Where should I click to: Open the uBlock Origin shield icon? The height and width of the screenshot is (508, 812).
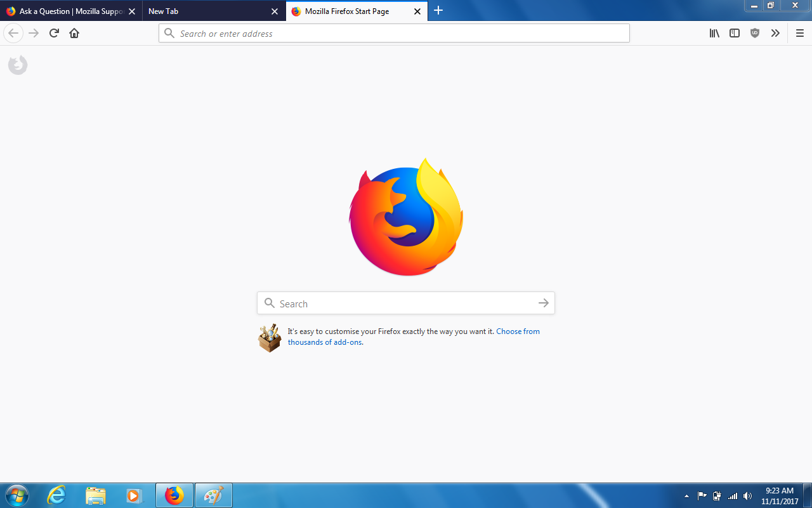pyautogui.click(x=755, y=33)
